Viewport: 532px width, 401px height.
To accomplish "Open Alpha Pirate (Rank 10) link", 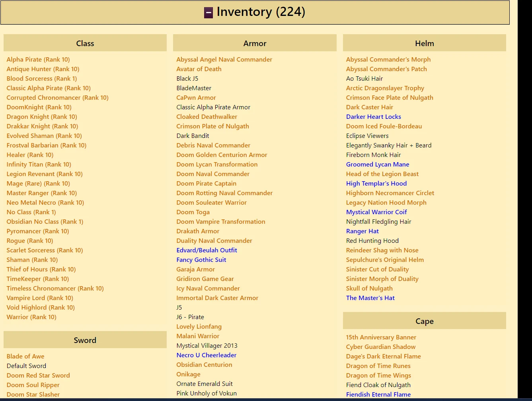I will pos(38,60).
